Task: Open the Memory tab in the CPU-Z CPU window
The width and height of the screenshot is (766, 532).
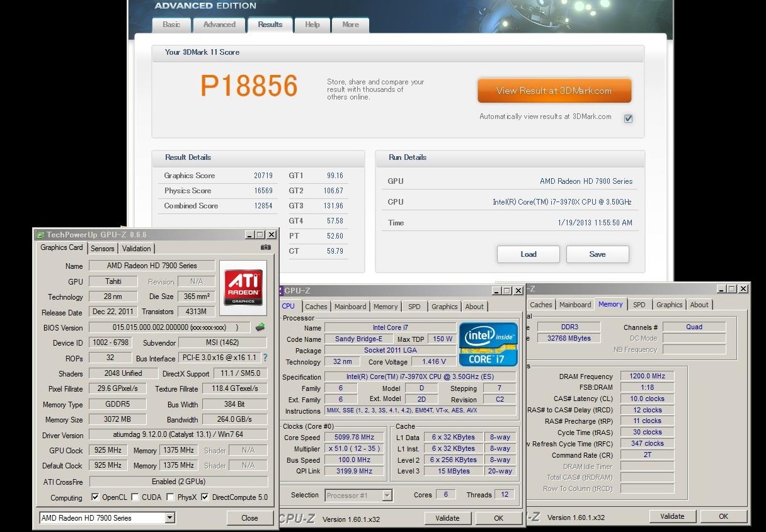Action: tap(386, 307)
